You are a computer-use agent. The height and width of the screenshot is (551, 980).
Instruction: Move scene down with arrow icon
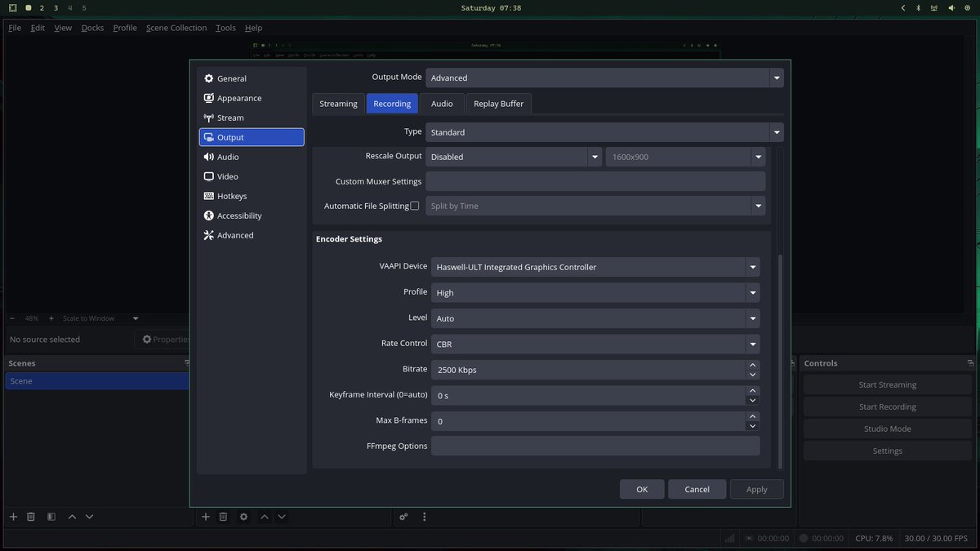(x=90, y=517)
